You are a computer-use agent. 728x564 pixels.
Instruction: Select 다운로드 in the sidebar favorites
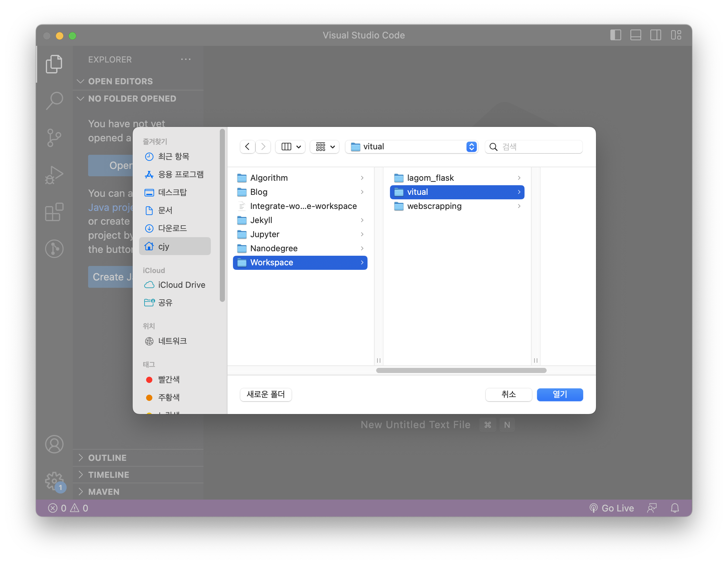pos(172,228)
